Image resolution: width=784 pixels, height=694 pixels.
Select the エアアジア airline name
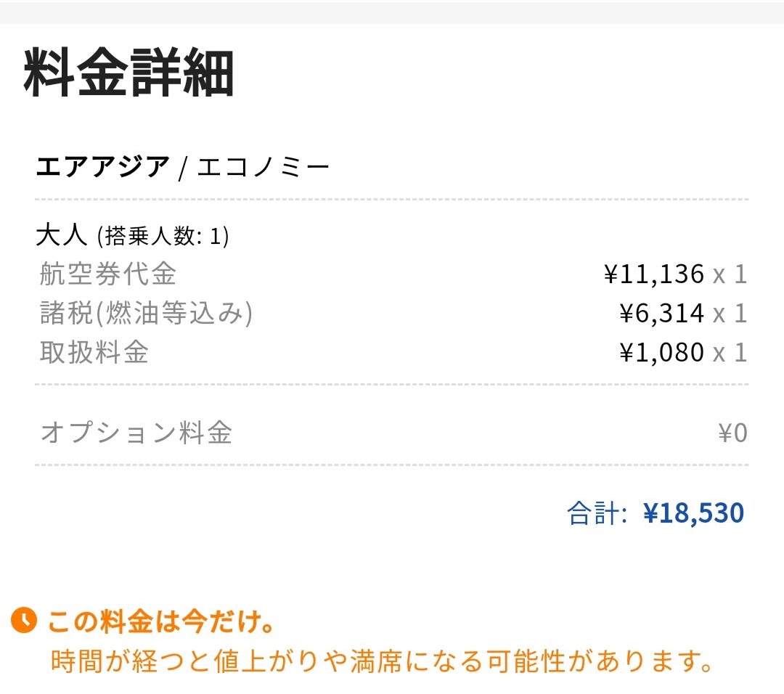[102, 168]
